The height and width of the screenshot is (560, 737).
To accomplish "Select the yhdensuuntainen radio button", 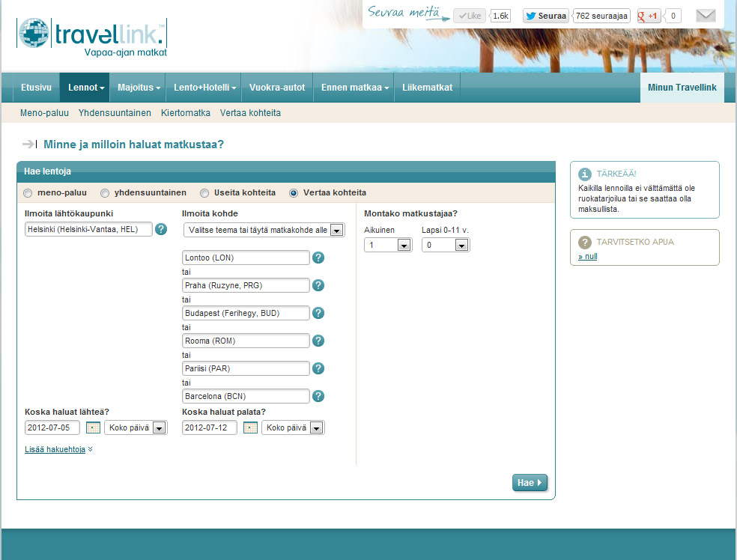I will [x=105, y=193].
